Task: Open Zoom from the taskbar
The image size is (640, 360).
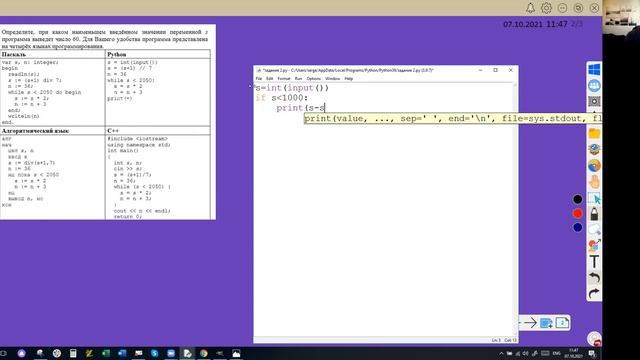Action: point(171,353)
